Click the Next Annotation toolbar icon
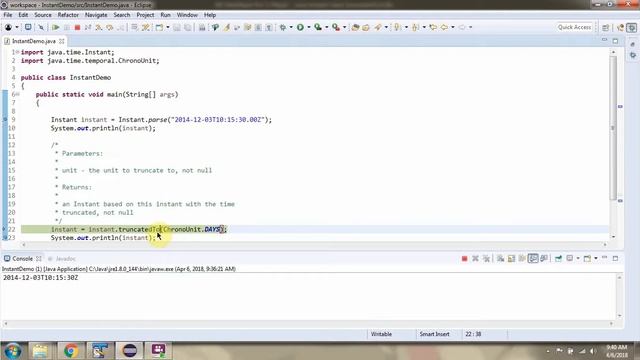Image resolution: width=640 pixels, height=360 pixels. (397, 27)
